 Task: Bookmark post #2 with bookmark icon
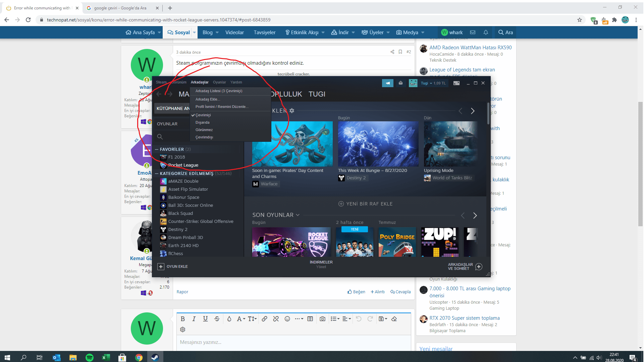coord(400,52)
